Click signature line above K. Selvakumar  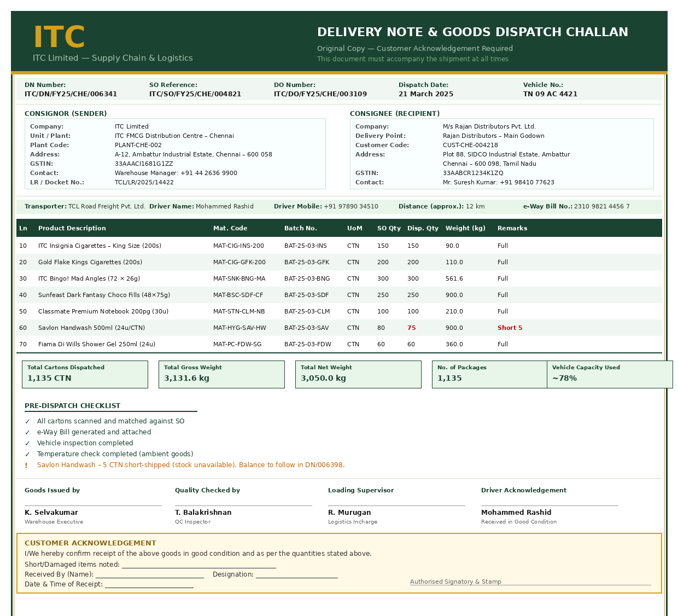[93, 505]
